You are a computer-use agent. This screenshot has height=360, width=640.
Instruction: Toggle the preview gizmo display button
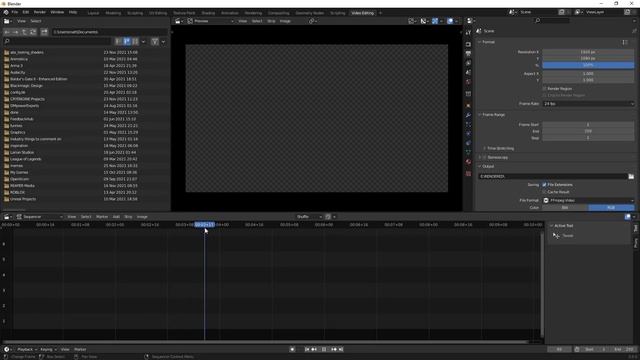[435, 21]
